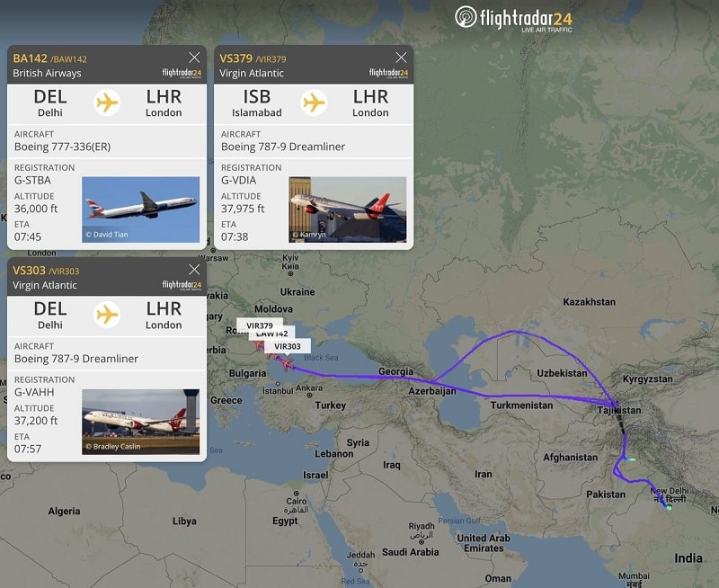This screenshot has height=588, width=719.
Task: Click the yellow plane icon in BA142 card
Action: click(x=107, y=102)
